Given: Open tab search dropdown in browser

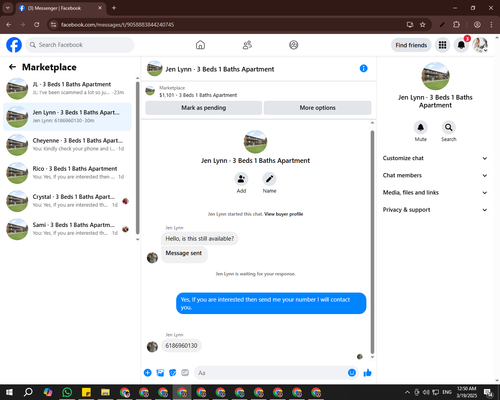Looking at the screenshot, I should [x=8, y=8].
